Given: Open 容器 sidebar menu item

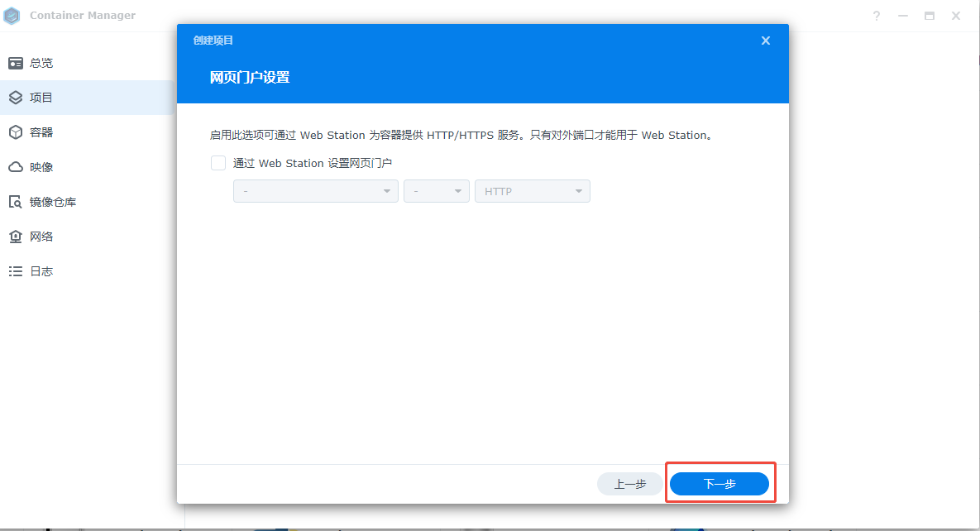Looking at the screenshot, I should 87,132.
